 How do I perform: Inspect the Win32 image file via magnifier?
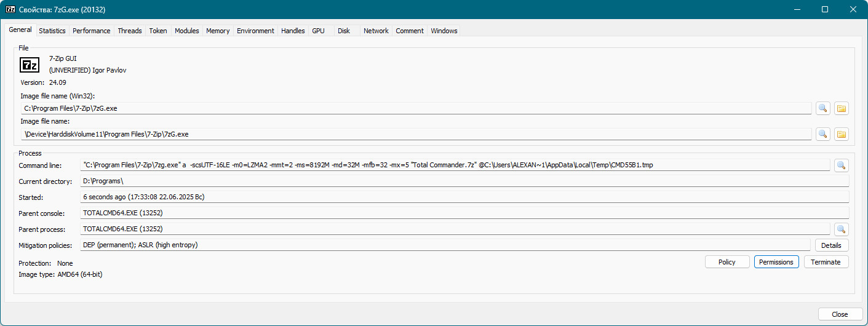[x=822, y=108]
